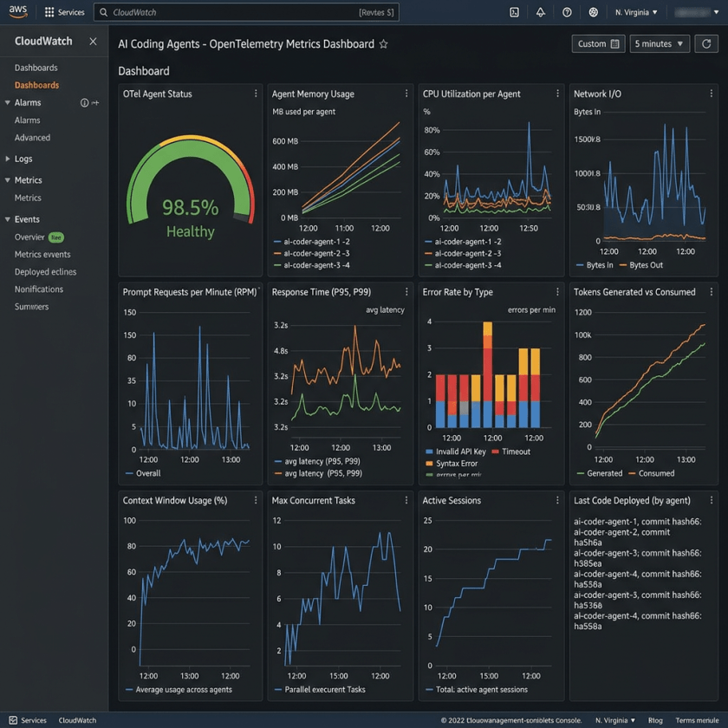
Task: Open Network I/O widget menu
Action: (711, 94)
